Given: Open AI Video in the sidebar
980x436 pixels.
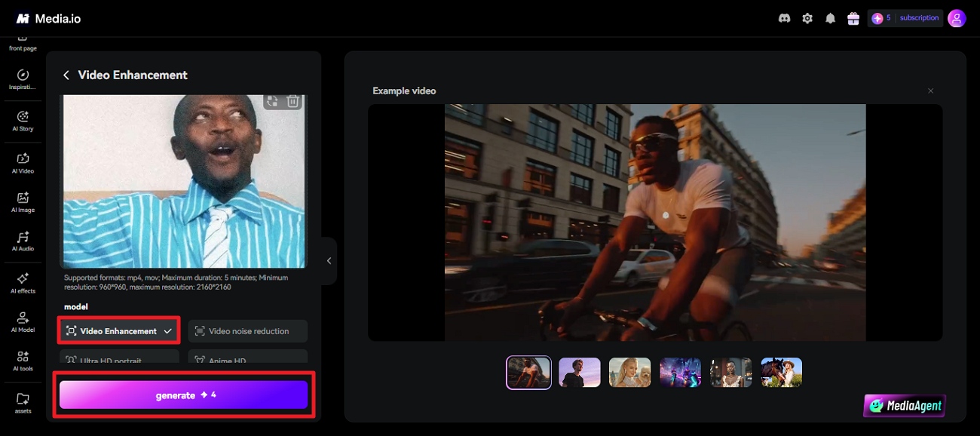Looking at the screenshot, I should click(x=22, y=163).
